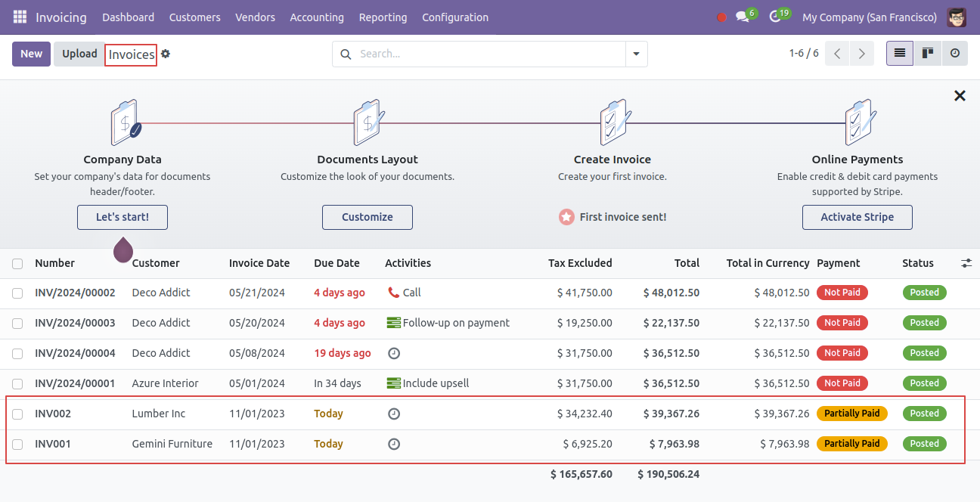This screenshot has width=980, height=502.
Task: Sort by the Status column header
Action: click(x=918, y=263)
